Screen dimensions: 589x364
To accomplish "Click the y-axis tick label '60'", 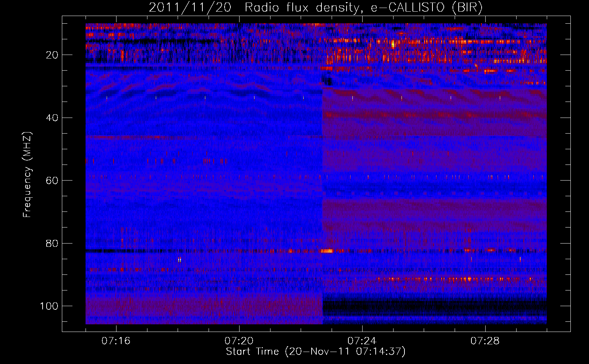I will [x=52, y=181].
